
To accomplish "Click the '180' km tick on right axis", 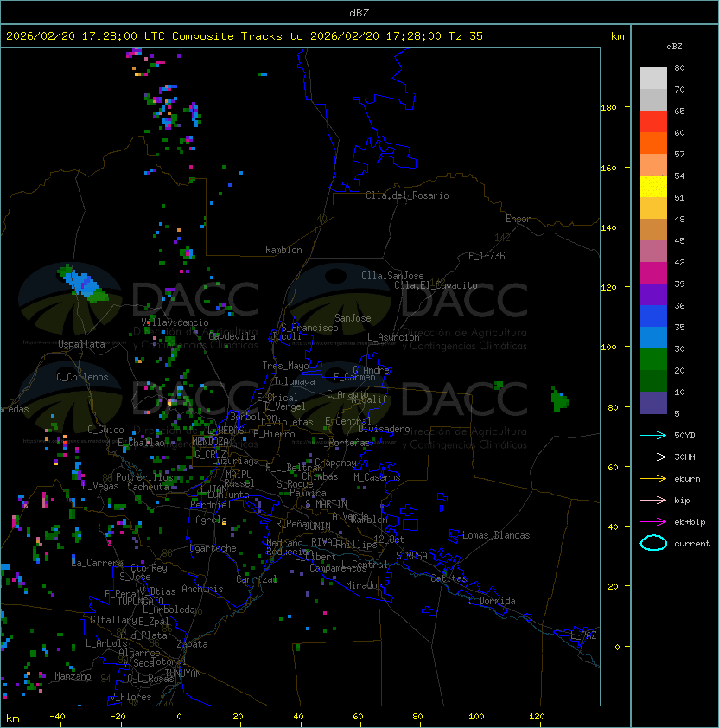I will [608, 108].
